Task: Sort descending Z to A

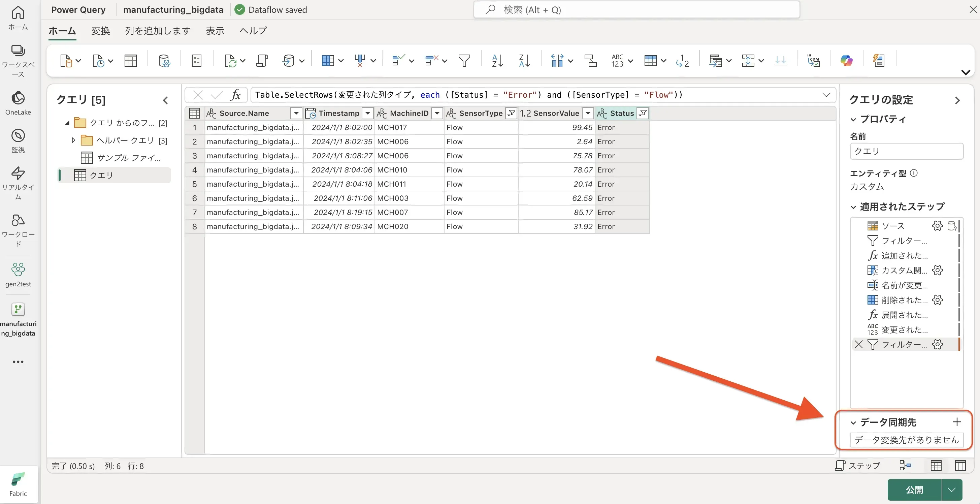Action: [x=524, y=60]
